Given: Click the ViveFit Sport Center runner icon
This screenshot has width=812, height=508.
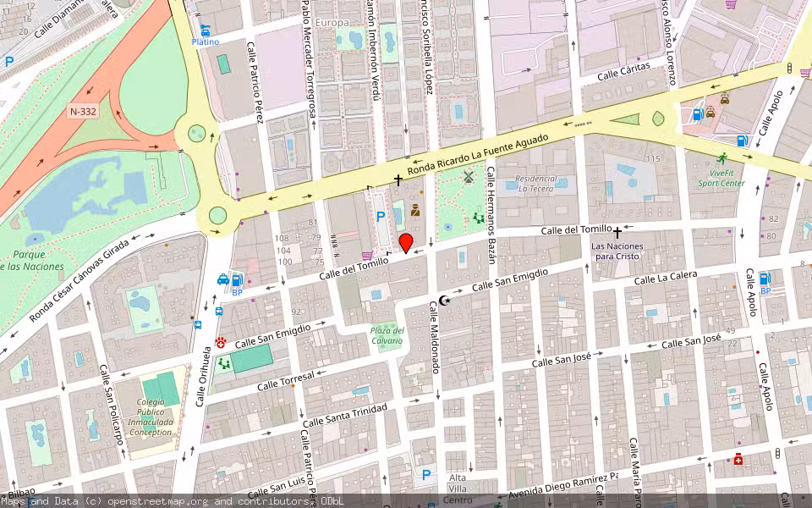Looking at the screenshot, I should 721,158.
